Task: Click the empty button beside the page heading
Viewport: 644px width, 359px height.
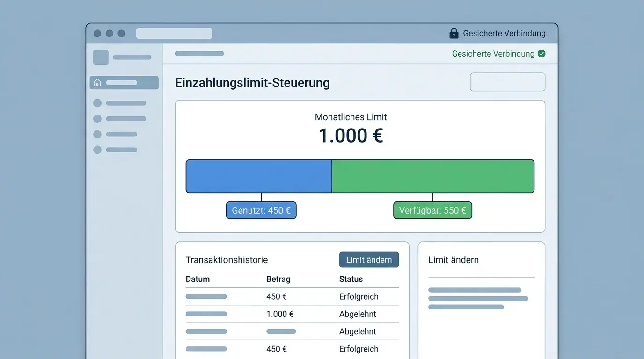Action: [x=507, y=82]
